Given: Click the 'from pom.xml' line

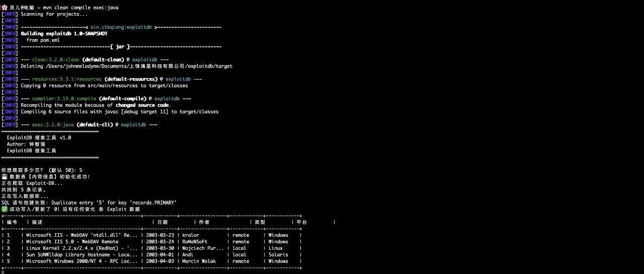Looking at the screenshot, I should [43, 40].
